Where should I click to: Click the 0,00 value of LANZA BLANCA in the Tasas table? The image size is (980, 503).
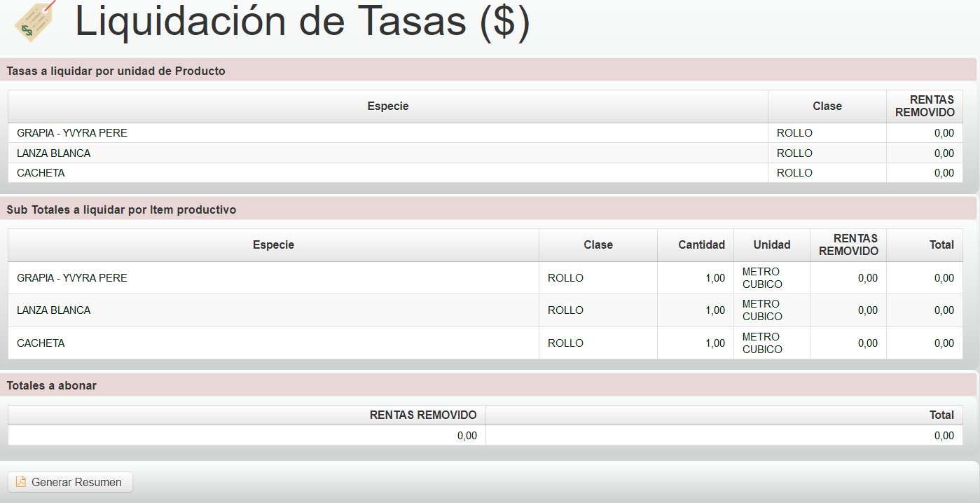point(944,153)
